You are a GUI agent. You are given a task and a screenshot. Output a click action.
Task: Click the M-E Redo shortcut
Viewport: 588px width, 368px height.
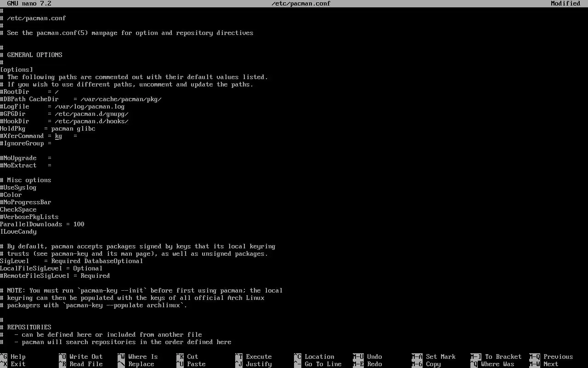coord(367,364)
